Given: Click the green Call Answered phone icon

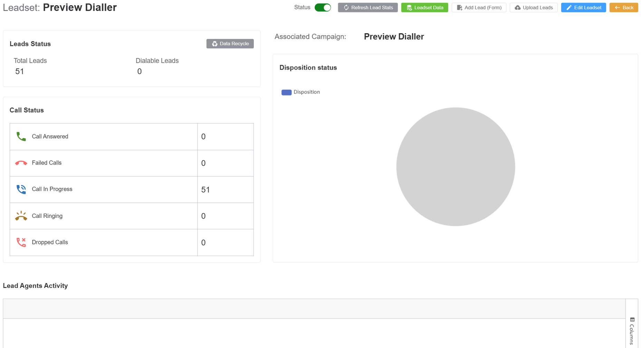Looking at the screenshot, I should pos(21,137).
